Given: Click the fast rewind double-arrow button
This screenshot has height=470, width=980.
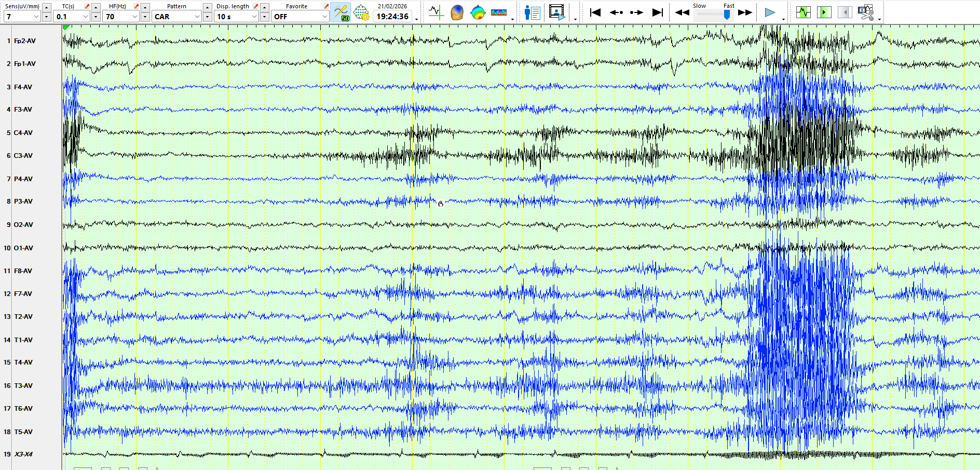Looking at the screenshot, I should coord(682,12).
